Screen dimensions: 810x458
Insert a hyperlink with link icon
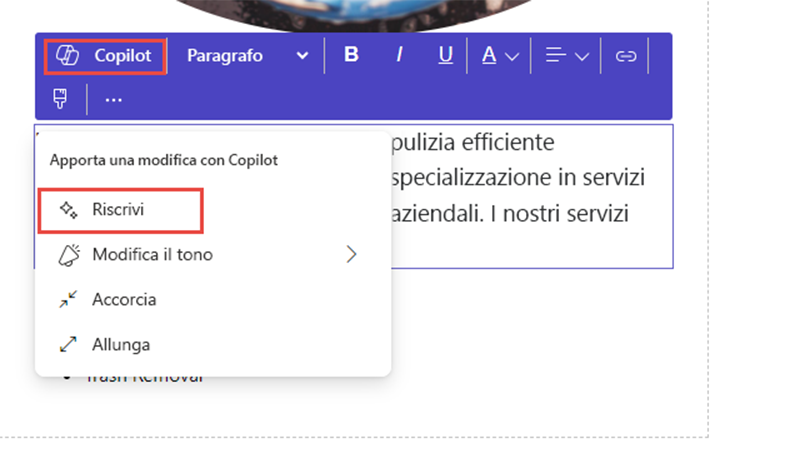626,56
